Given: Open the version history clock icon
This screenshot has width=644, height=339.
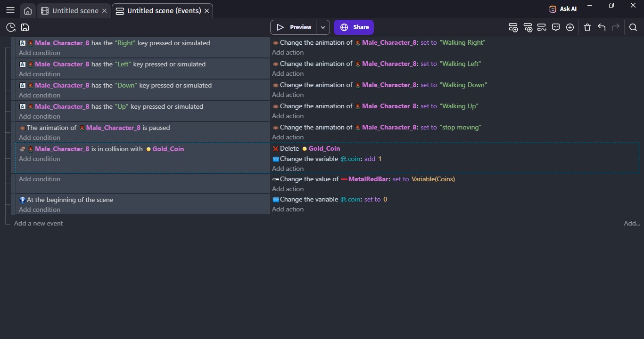Looking at the screenshot, I should 11,27.
